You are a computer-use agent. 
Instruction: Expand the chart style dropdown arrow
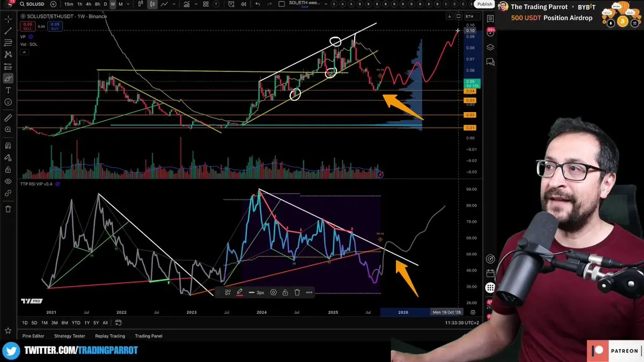174,4
